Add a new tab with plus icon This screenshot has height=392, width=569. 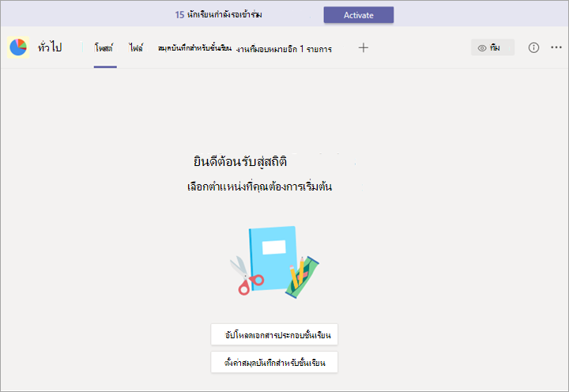coord(364,47)
